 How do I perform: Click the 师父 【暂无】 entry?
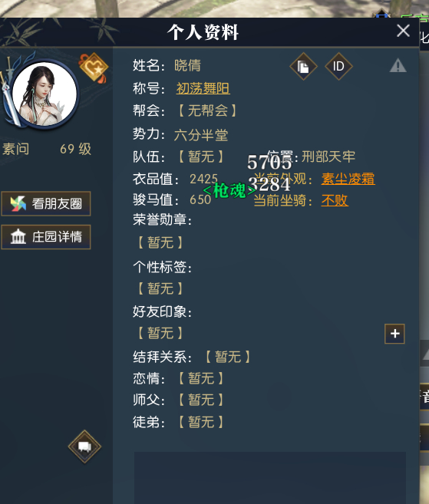(x=200, y=400)
